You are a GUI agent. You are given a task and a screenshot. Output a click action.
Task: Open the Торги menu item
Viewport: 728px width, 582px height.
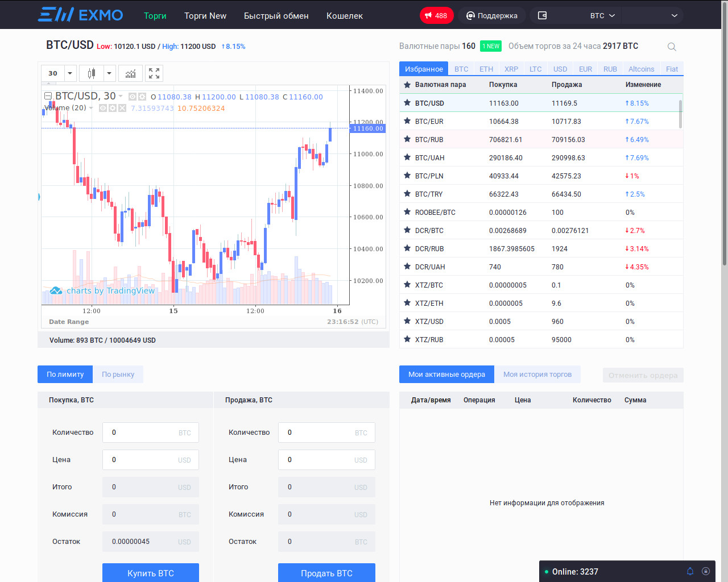155,16
